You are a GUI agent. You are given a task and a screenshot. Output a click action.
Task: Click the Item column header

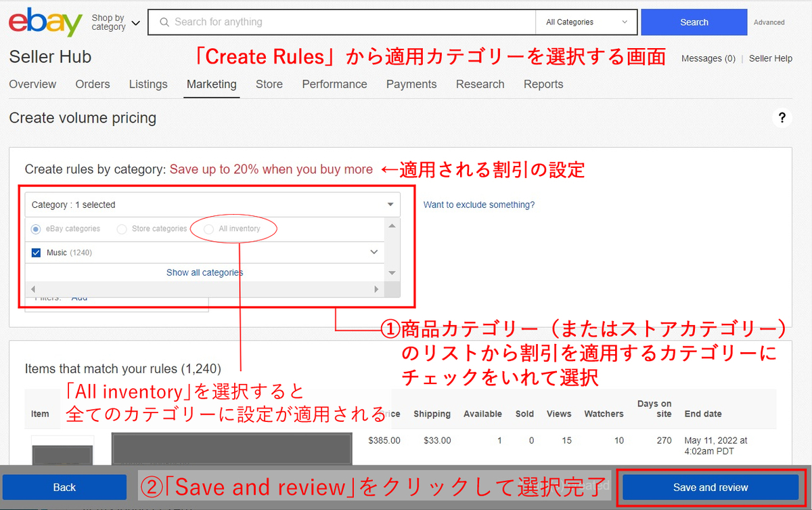pos(40,414)
